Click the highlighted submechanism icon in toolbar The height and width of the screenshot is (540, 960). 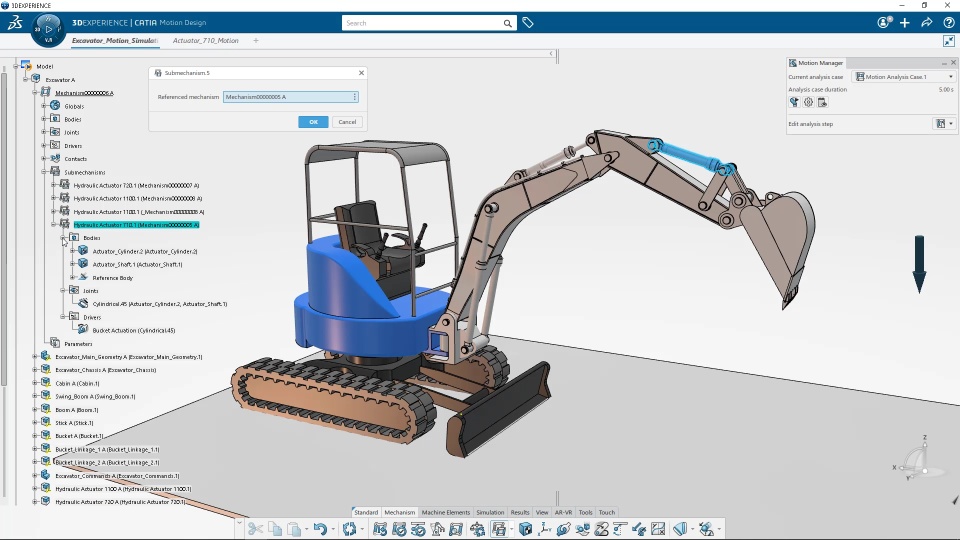pos(499,529)
